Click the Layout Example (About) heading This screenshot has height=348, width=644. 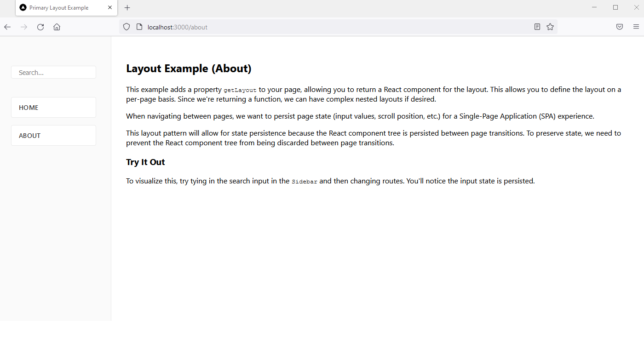[189, 68]
